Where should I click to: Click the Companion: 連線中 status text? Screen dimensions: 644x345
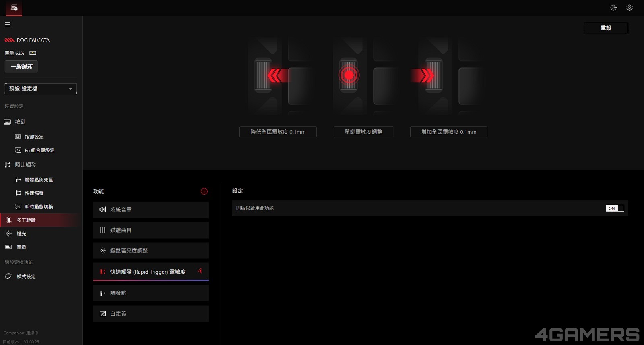(21, 333)
